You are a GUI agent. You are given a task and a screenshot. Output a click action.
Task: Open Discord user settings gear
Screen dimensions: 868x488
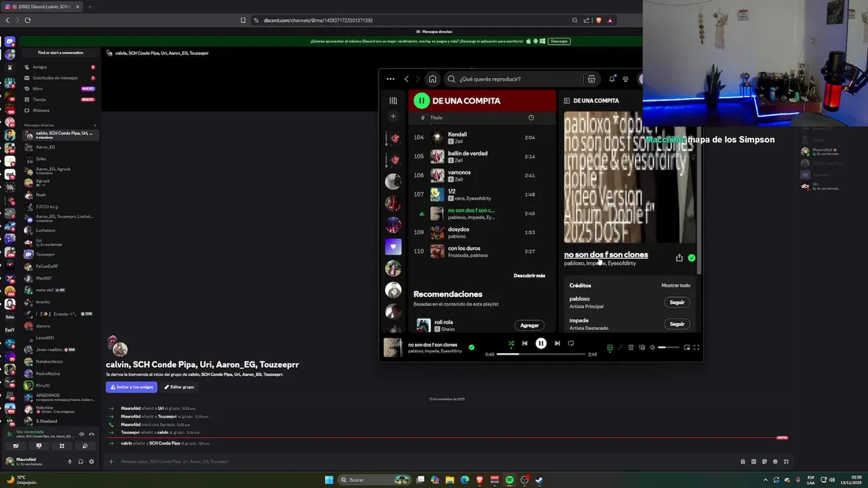point(92,462)
